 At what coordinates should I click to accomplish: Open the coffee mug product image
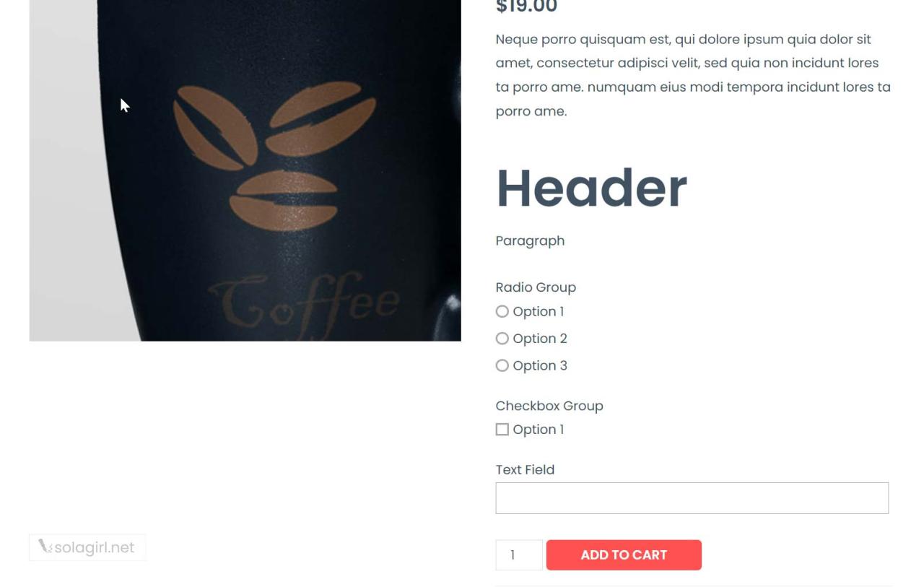point(245,170)
